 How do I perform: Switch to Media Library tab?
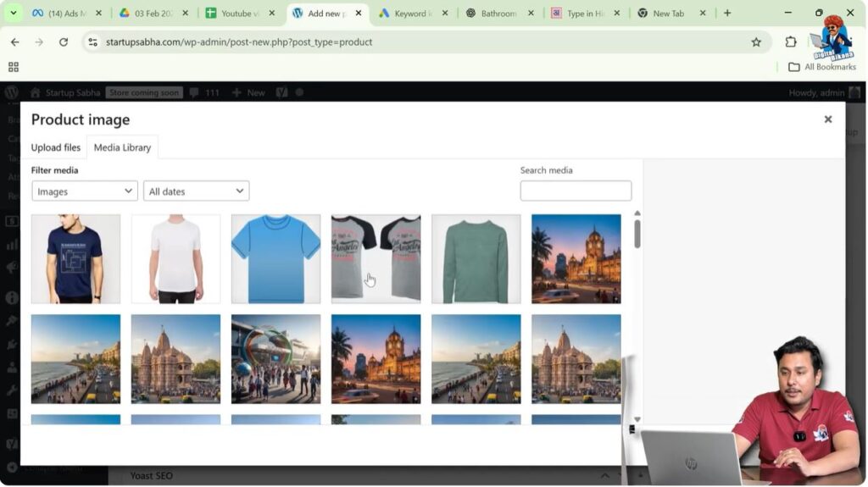[x=122, y=147]
